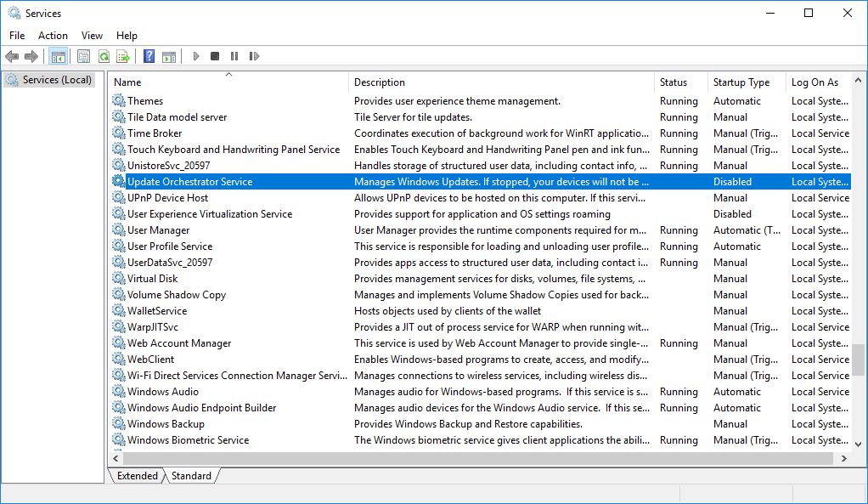Open the Action menu
Viewport: 868px width, 504px height.
coord(53,35)
